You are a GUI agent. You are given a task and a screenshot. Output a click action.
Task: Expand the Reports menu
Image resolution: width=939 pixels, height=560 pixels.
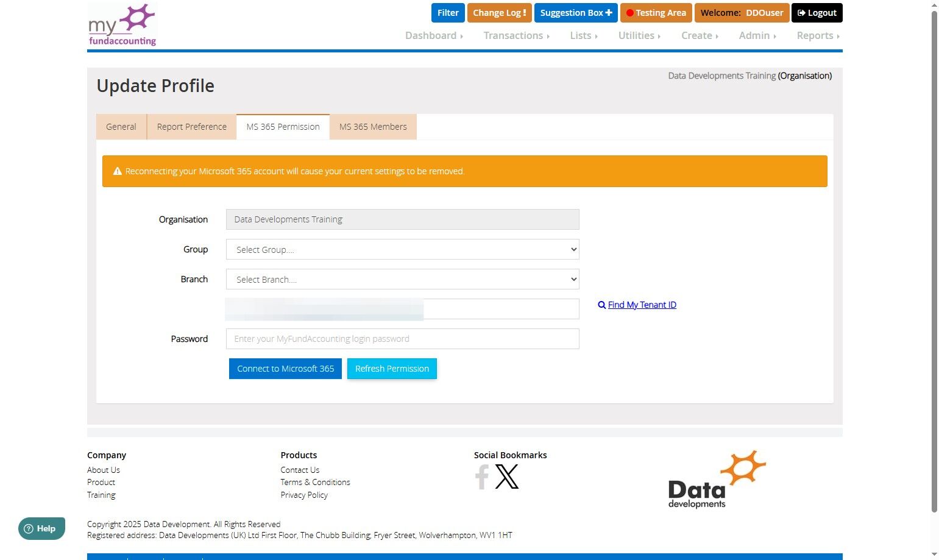(818, 35)
